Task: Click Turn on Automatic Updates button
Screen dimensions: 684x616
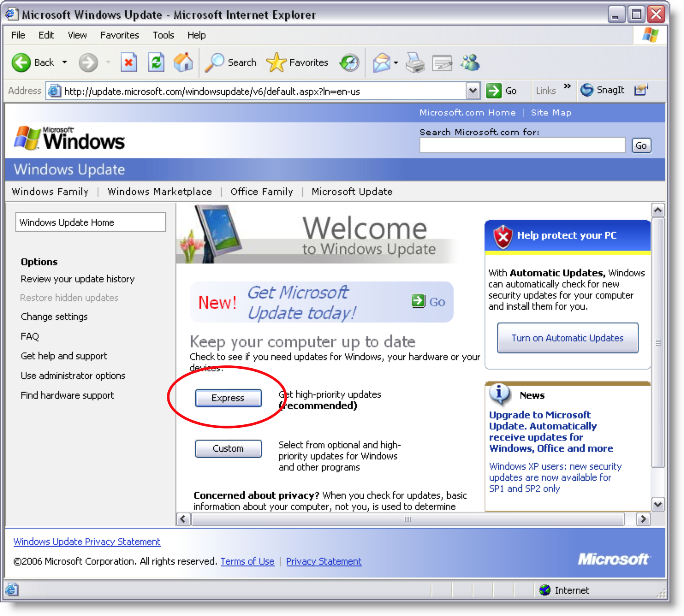Action: pos(568,338)
